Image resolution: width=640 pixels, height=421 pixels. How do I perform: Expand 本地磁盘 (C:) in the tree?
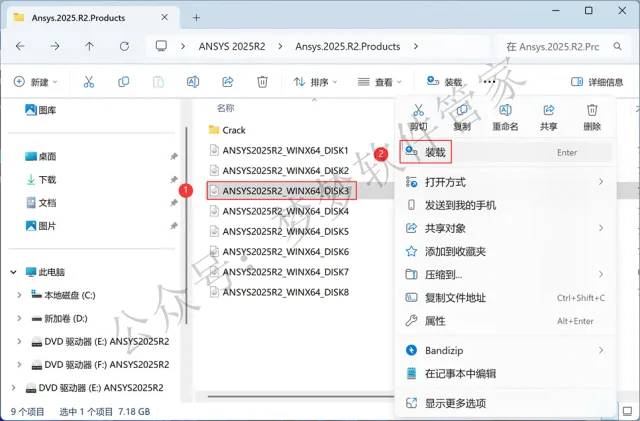(x=19, y=295)
